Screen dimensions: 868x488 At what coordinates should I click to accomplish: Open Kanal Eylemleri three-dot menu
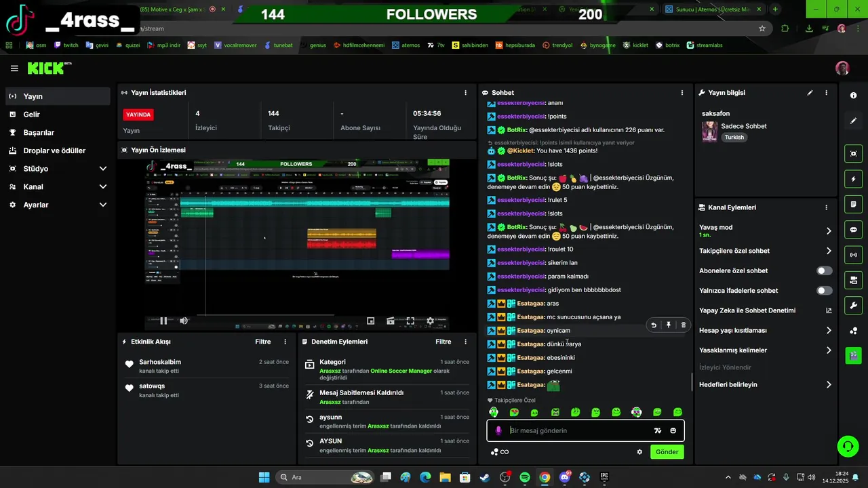click(826, 207)
